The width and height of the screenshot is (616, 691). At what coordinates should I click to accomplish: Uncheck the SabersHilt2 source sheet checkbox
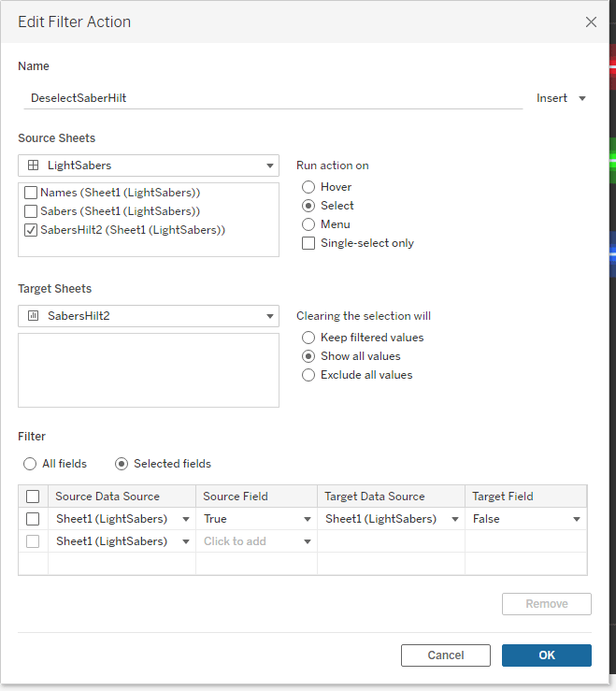click(31, 230)
